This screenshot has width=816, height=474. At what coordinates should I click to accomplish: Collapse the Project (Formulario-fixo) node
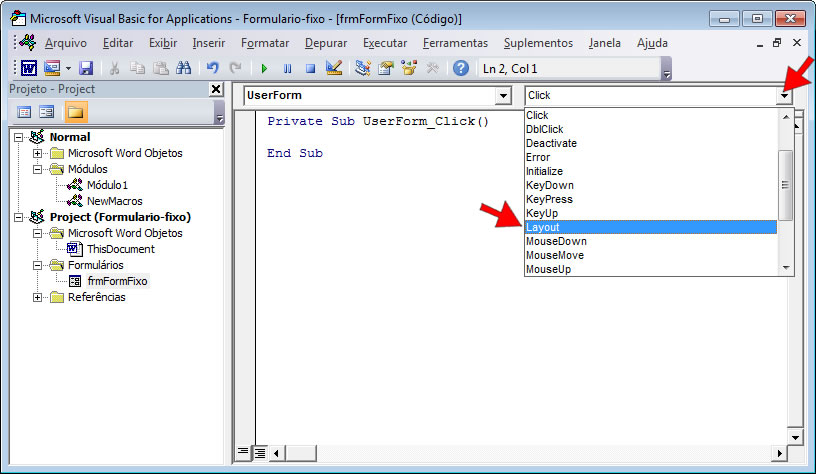tap(18, 217)
